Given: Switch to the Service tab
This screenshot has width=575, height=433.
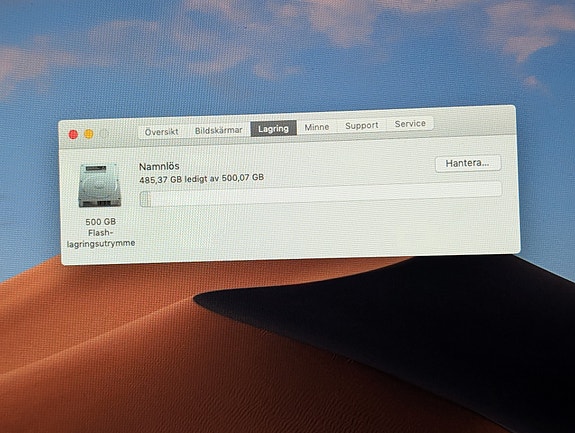Looking at the screenshot, I should (x=410, y=124).
